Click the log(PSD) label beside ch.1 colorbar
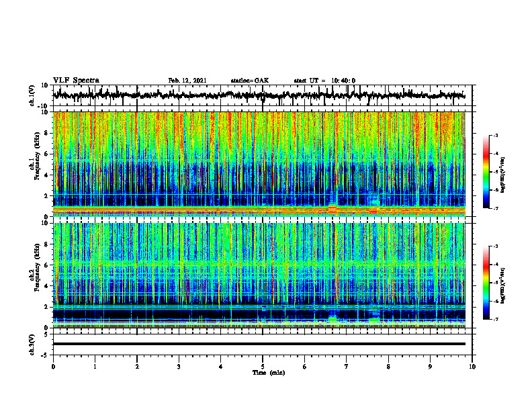The height and width of the screenshot is (411, 532). [x=503, y=175]
